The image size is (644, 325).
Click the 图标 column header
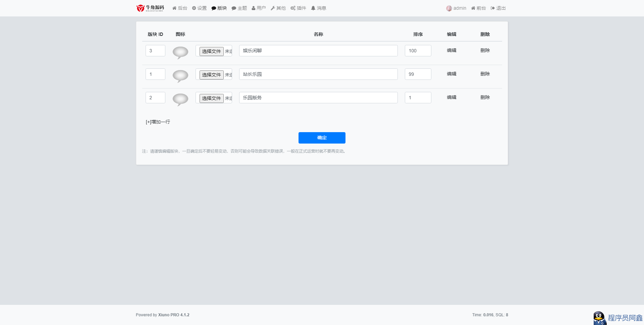pyautogui.click(x=180, y=34)
